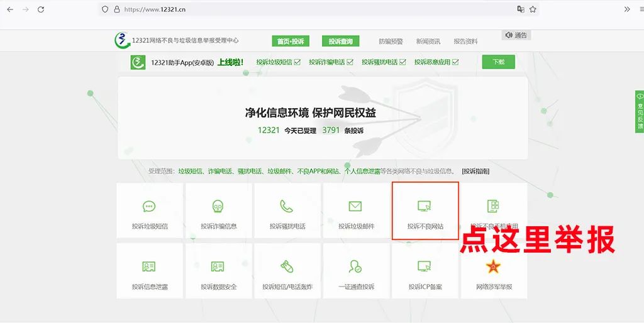Click the 投诉垃圾短信 speech bubble icon

[x=149, y=206]
